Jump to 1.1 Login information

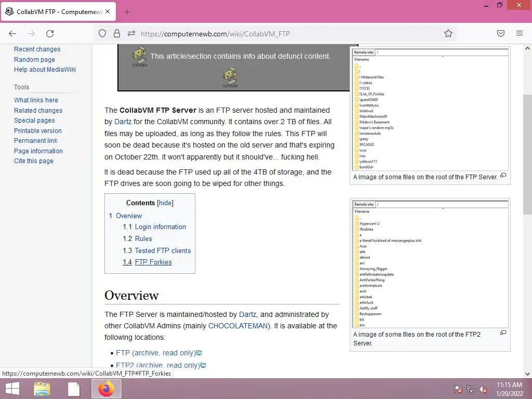154,227
